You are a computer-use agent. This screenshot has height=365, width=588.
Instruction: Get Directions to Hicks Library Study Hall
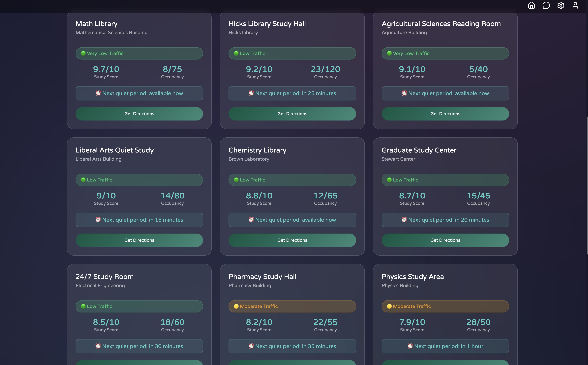point(292,114)
